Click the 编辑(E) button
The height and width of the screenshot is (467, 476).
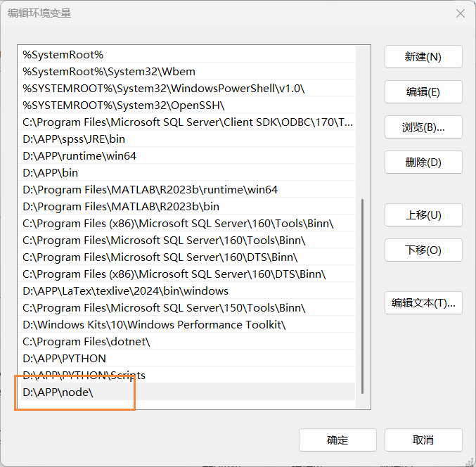(x=423, y=91)
